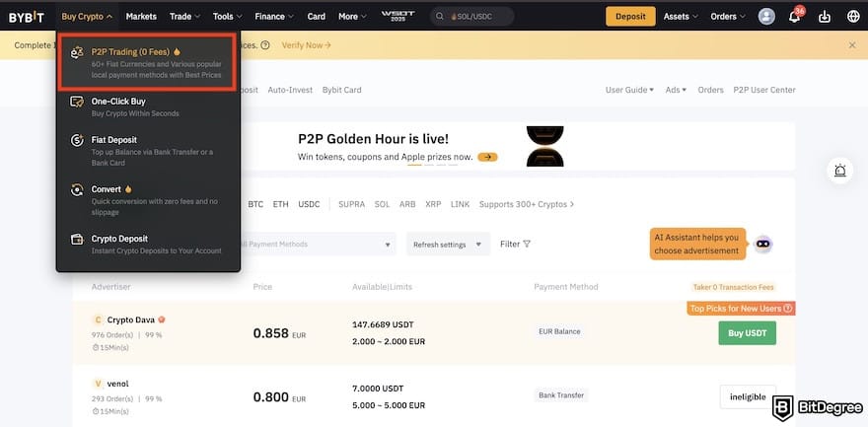Image resolution: width=868 pixels, height=427 pixels.
Task: Open the language globe icon
Action: click(x=853, y=17)
